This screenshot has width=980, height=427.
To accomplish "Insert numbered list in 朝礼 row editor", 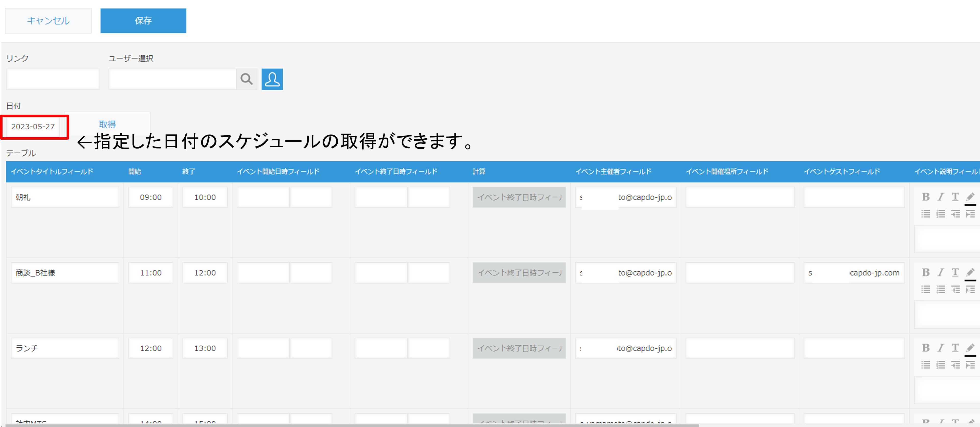I will 940,214.
